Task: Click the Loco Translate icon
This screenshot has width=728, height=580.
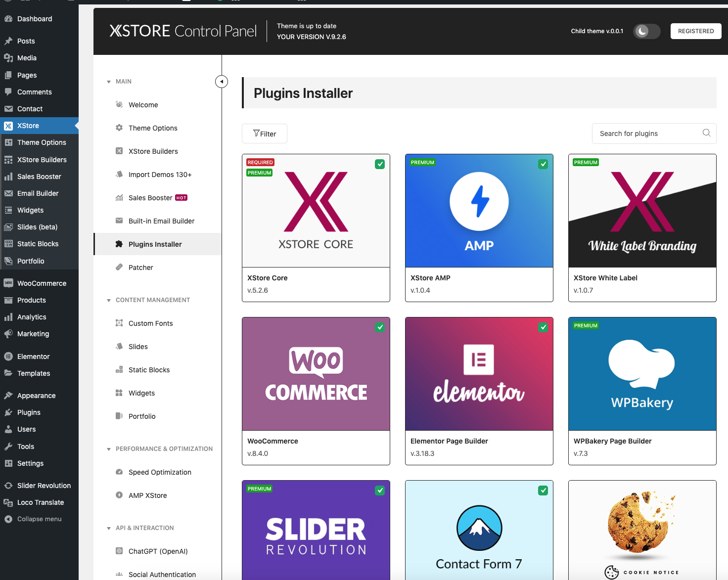Action: (x=8, y=502)
